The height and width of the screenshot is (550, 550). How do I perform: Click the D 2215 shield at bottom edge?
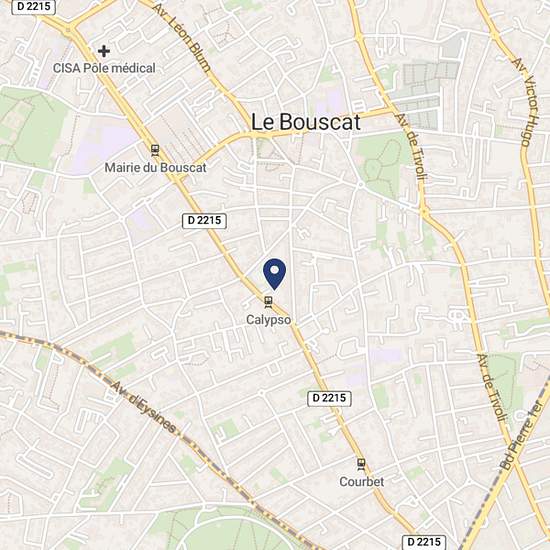(424, 542)
